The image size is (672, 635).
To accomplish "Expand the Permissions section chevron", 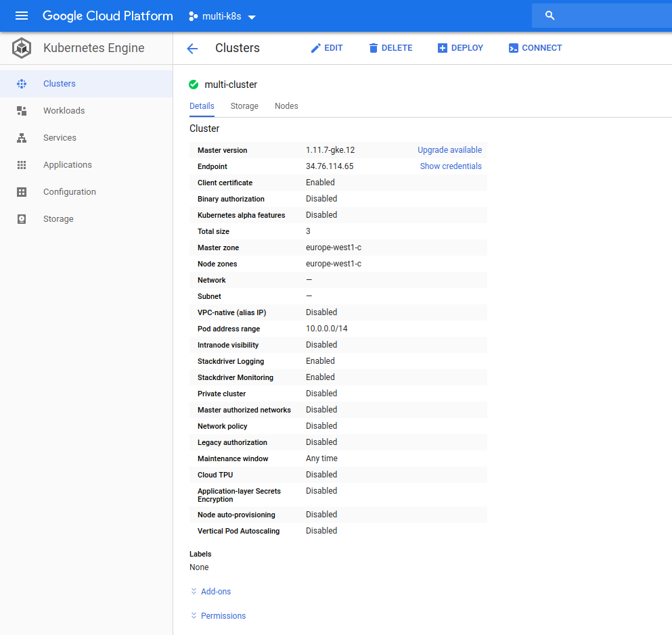I will tap(194, 616).
